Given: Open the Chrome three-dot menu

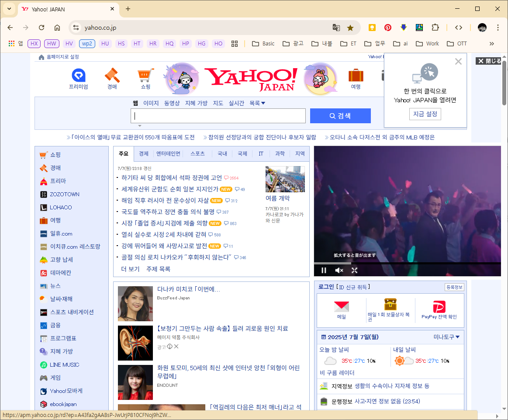Looking at the screenshot, I should click(x=498, y=28).
